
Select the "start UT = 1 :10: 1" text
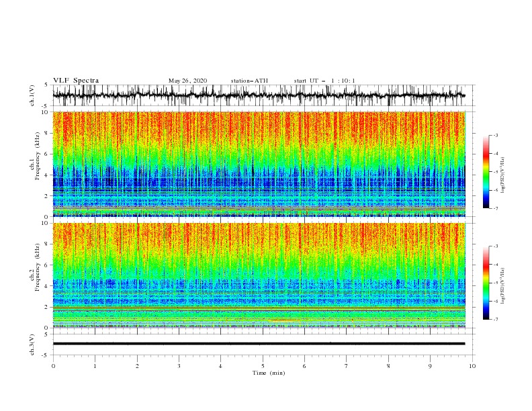pyautogui.click(x=324, y=81)
